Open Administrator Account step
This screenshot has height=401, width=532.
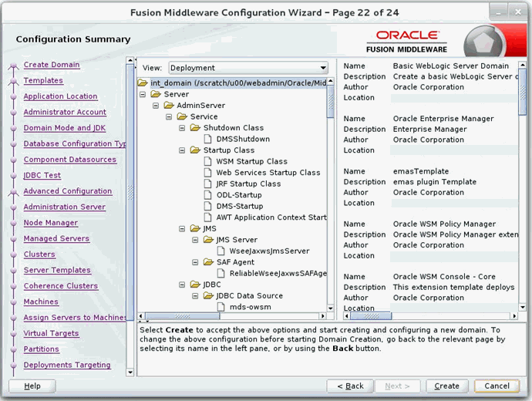pyautogui.click(x=65, y=112)
